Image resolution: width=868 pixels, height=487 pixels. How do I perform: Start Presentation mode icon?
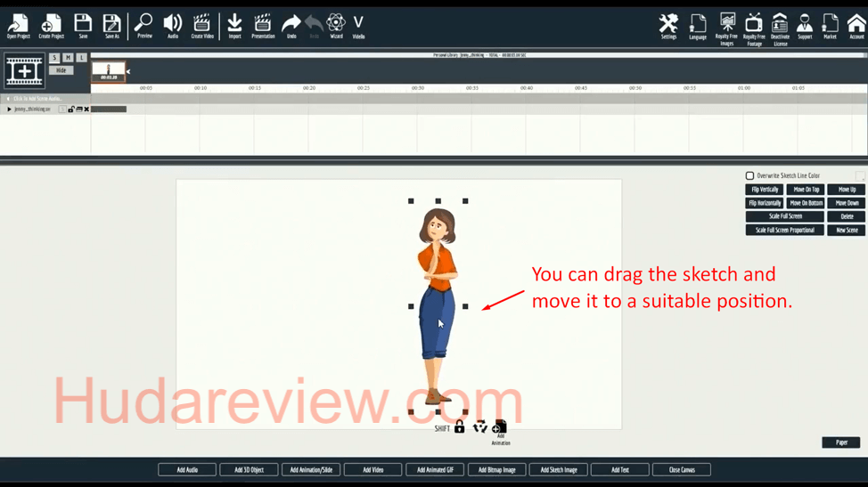[263, 26]
